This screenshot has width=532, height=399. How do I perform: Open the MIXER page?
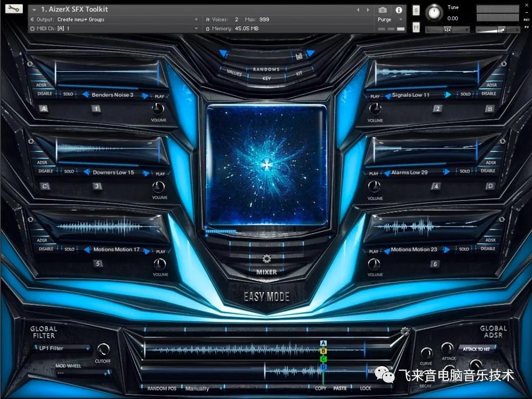click(x=266, y=272)
